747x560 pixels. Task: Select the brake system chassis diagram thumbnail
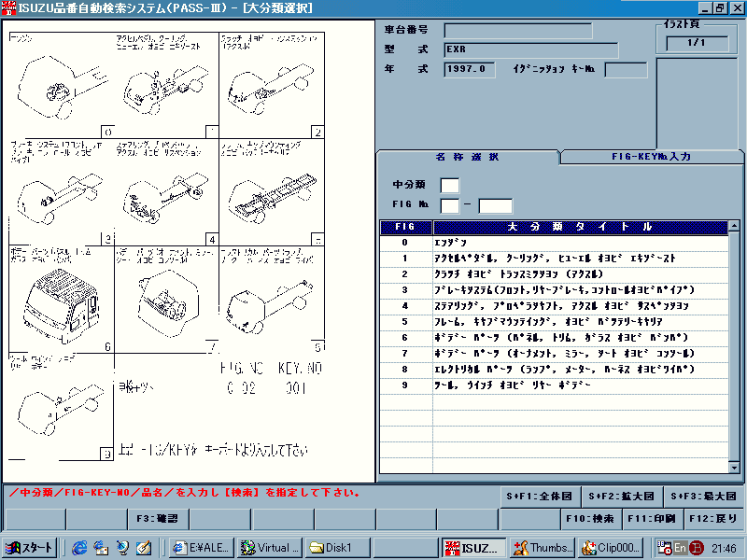click(x=51, y=187)
